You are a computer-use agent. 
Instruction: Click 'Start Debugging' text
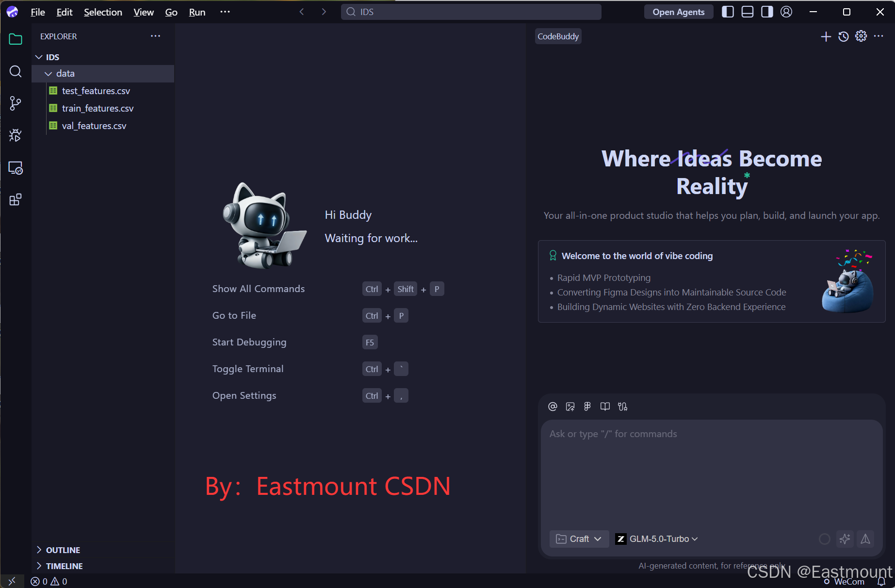(249, 342)
